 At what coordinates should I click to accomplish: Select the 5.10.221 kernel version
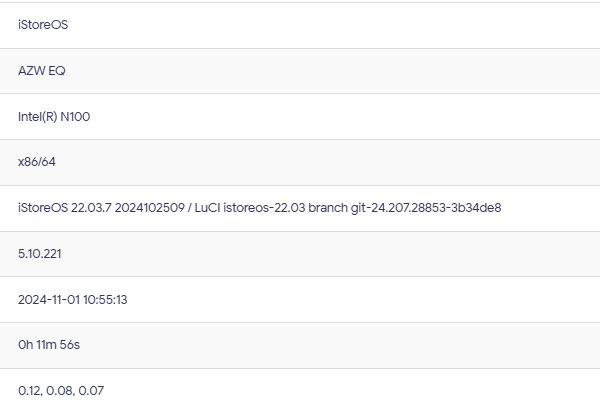[40, 254]
